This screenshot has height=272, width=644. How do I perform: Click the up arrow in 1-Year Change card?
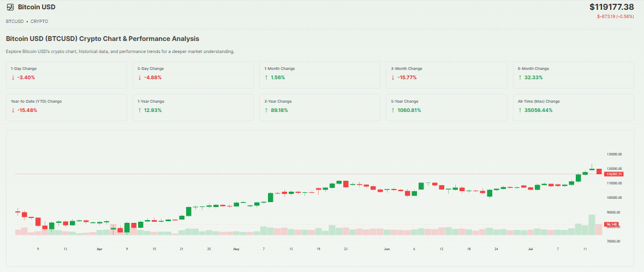point(140,110)
